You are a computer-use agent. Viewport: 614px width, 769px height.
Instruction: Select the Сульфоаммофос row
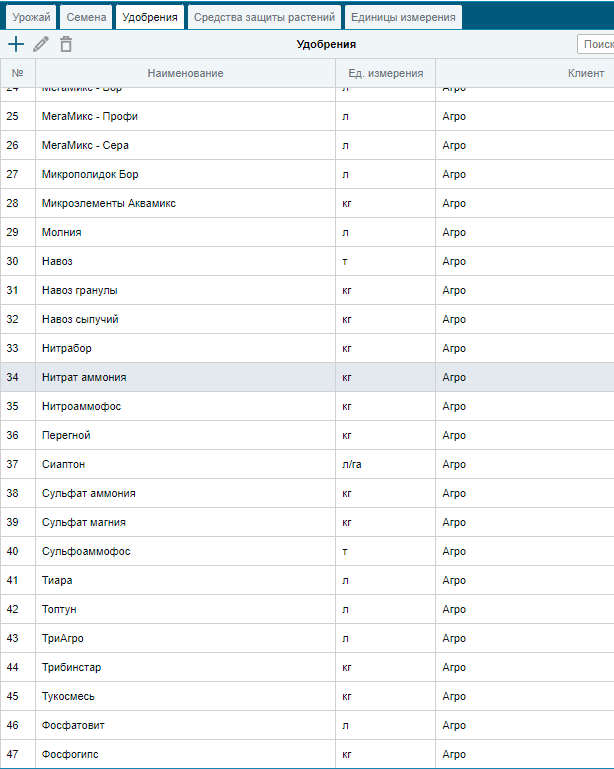point(307,551)
